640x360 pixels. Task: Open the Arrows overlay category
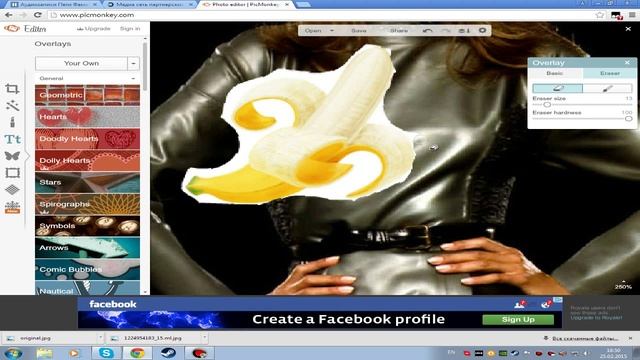tap(87, 248)
